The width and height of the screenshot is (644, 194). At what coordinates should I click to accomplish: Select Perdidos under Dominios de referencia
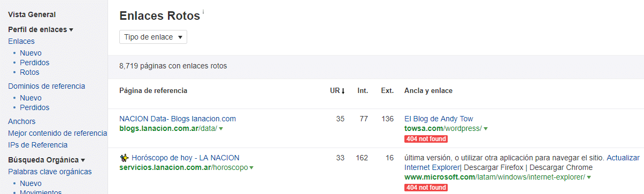(35, 107)
